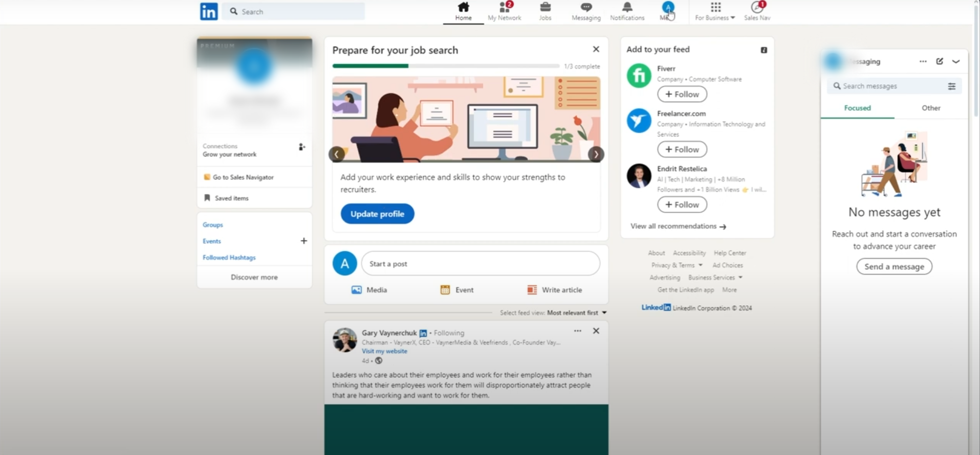The image size is (980, 455).
Task: Open Events link in sidebar
Action: (212, 241)
